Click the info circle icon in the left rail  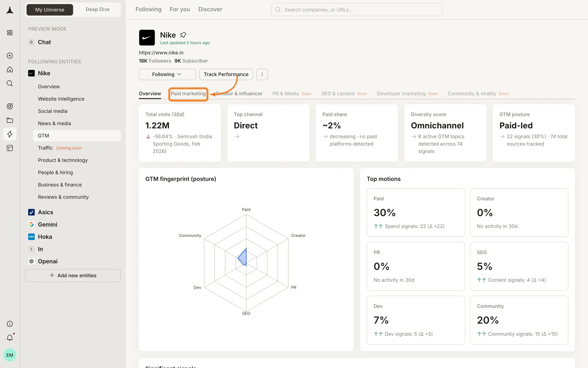click(x=10, y=324)
